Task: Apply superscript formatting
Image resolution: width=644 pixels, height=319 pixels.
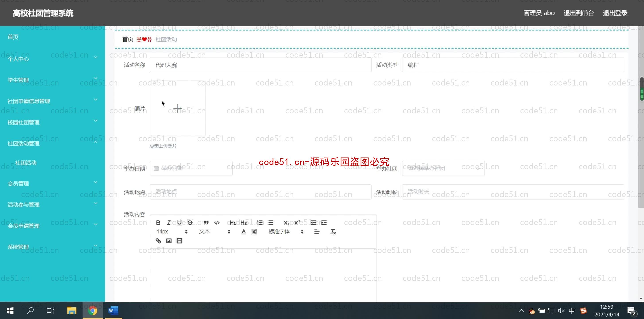Action: pyautogui.click(x=297, y=222)
